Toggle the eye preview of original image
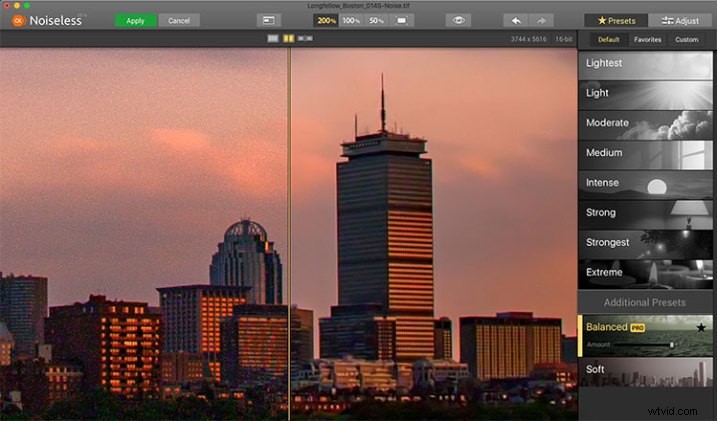717x421 pixels. [458, 21]
